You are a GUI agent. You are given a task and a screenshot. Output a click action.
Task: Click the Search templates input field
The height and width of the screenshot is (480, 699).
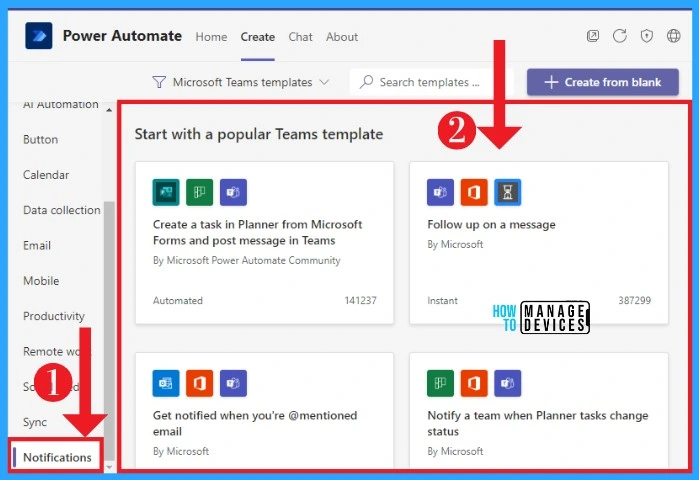(x=431, y=82)
